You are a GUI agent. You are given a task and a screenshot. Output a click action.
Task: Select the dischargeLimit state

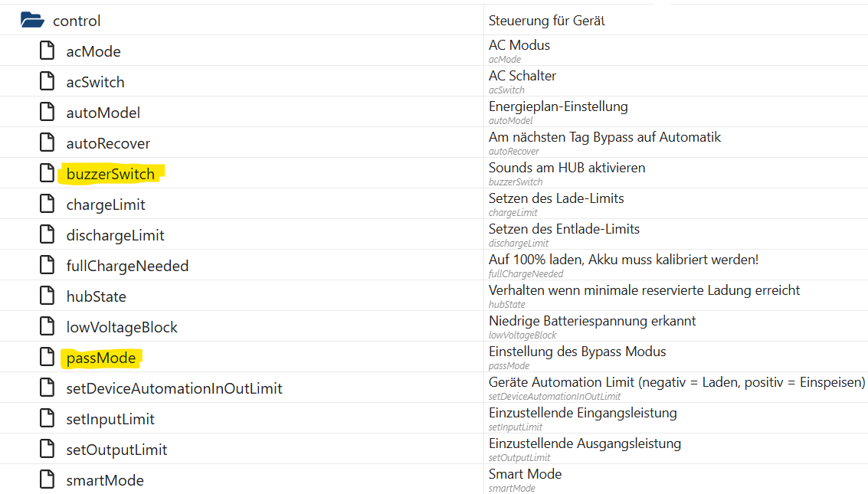pyautogui.click(x=115, y=235)
